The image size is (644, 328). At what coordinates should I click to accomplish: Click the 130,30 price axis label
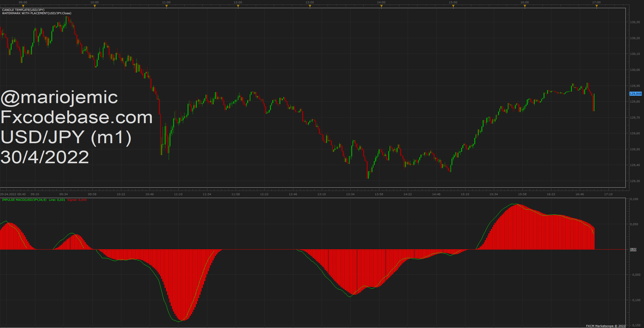click(x=635, y=22)
